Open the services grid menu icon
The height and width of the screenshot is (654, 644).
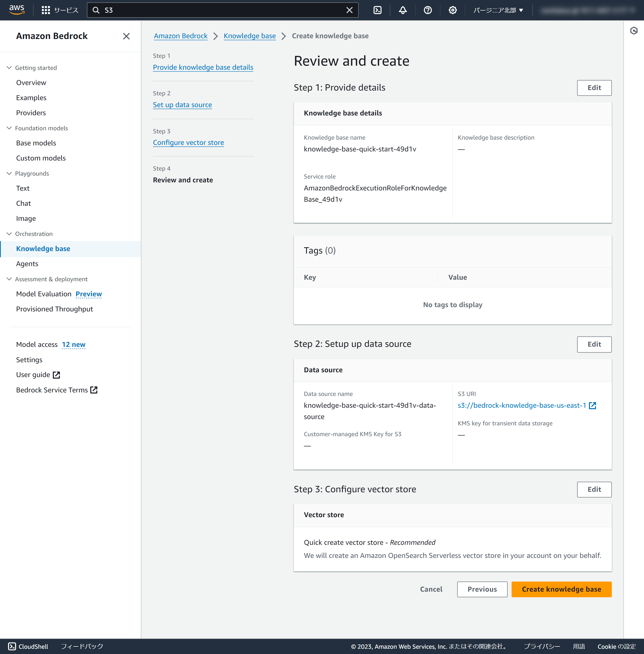pyautogui.click(x=46, y=10)
